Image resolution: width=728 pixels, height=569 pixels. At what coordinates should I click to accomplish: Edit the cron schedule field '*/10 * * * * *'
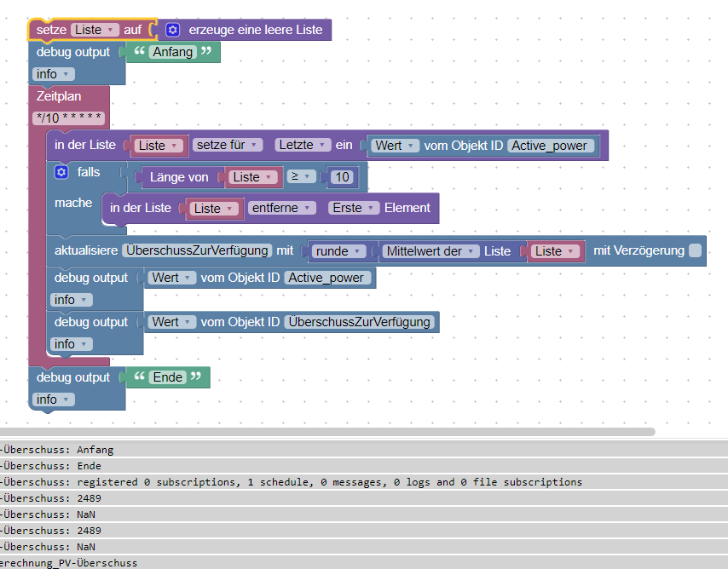click(x=69, y=118)
